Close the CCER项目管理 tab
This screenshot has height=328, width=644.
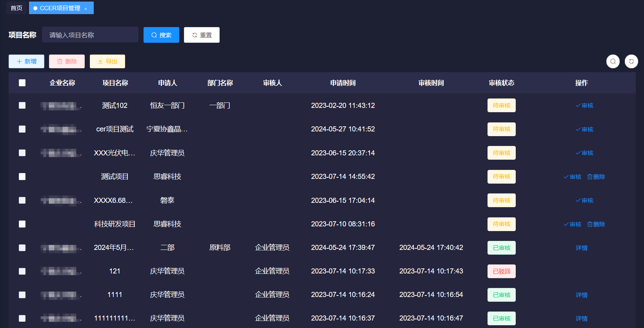(x=86, y=9)
